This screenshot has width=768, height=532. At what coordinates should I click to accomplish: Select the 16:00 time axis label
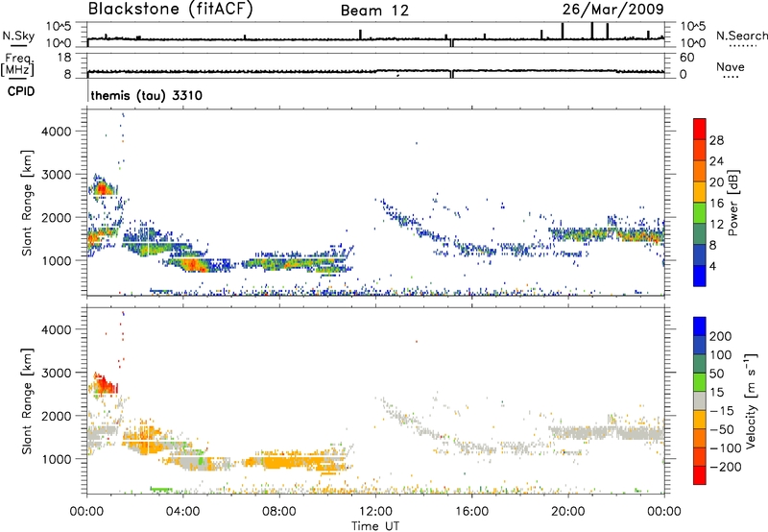point(471,512)
